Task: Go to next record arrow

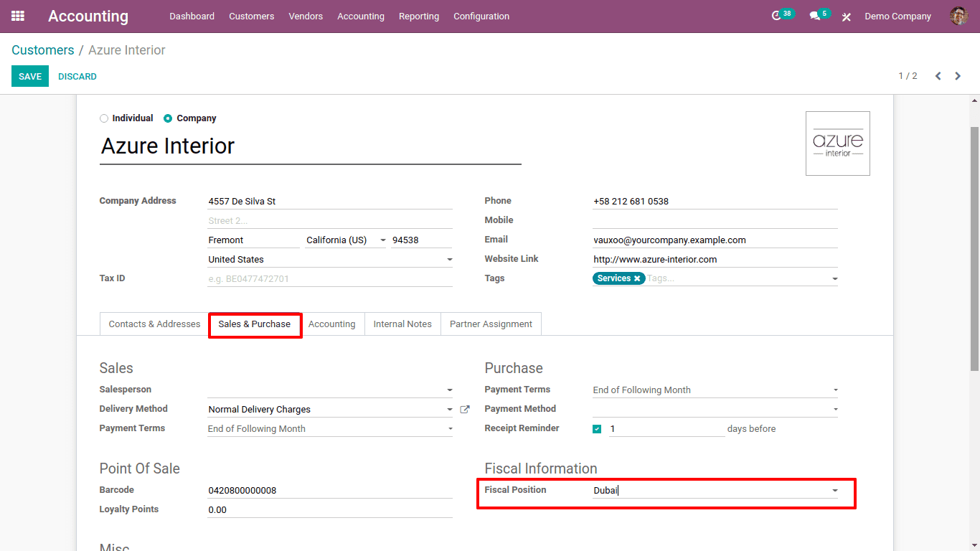Action: (x=958, y=76)
